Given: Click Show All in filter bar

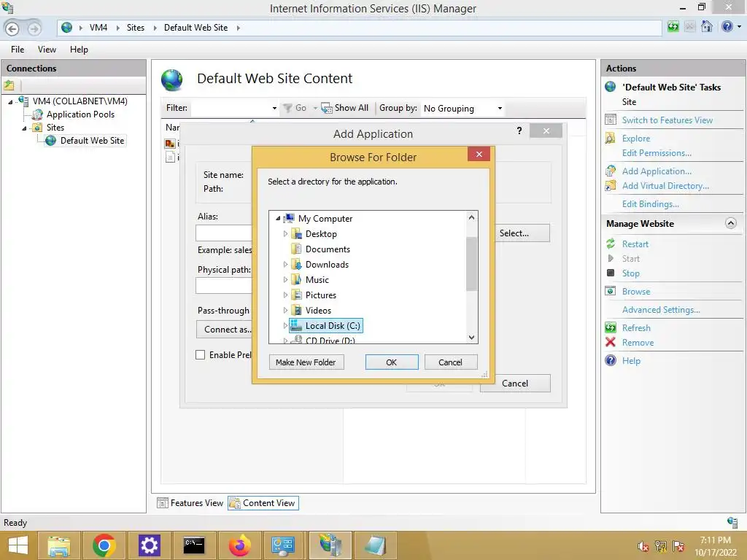Looking at the screenshot, I should click(345, 108).
